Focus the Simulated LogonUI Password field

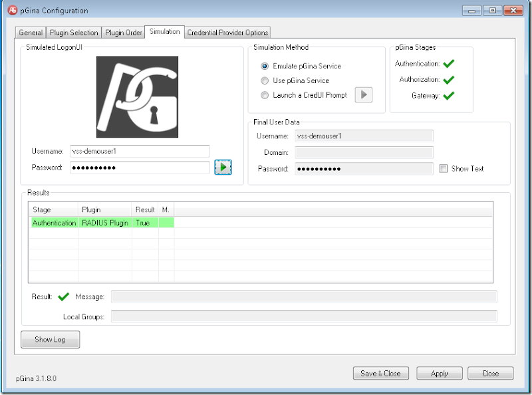[x=140, y=168]
